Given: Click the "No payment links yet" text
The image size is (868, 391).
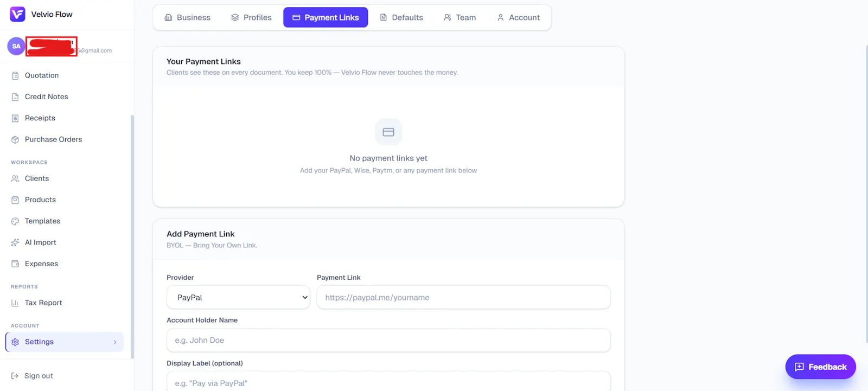Looking at the screenshot, I should [388, 158].
